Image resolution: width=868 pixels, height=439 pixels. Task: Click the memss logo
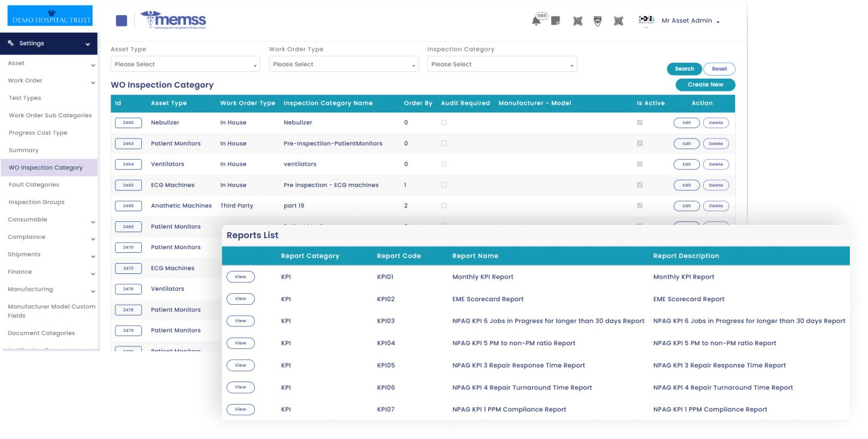173,21
